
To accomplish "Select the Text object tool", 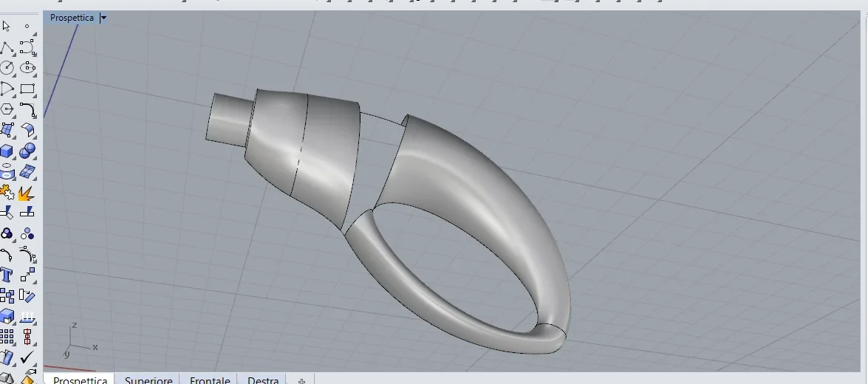I will point(7,275).
